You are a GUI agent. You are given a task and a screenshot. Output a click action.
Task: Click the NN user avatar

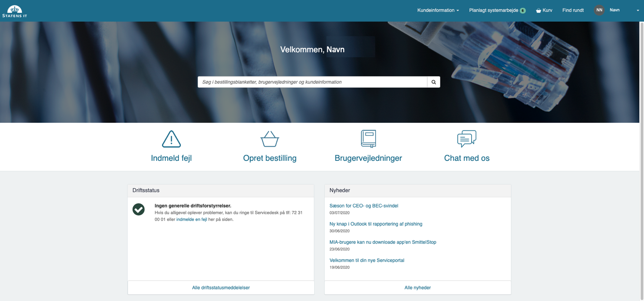pyautogui.click(x=599, y=10)
